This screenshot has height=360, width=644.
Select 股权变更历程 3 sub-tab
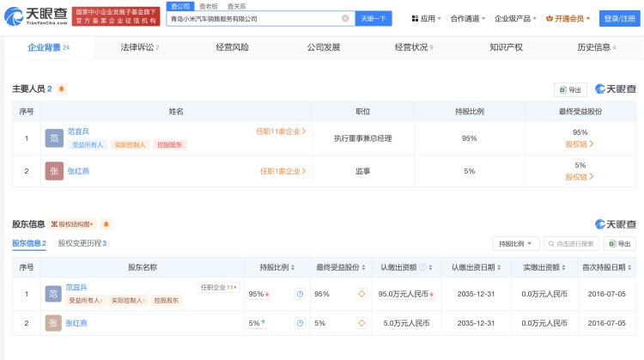coord(82,243)
